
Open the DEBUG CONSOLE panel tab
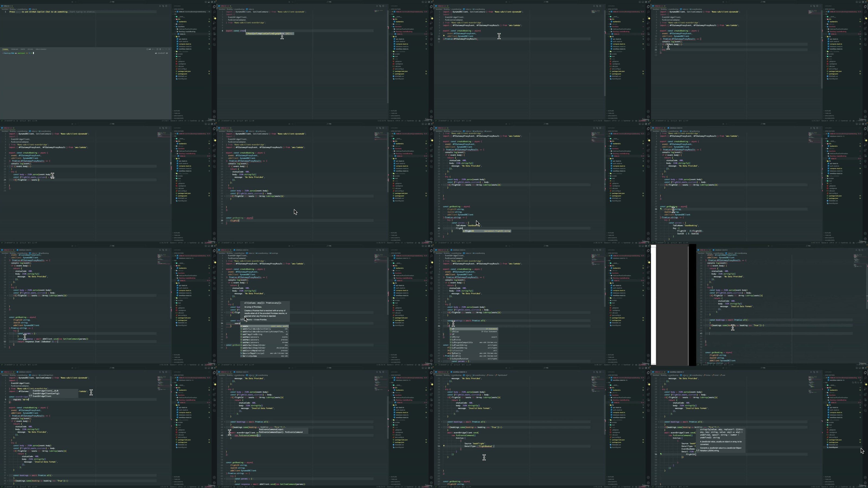[41, 50]
